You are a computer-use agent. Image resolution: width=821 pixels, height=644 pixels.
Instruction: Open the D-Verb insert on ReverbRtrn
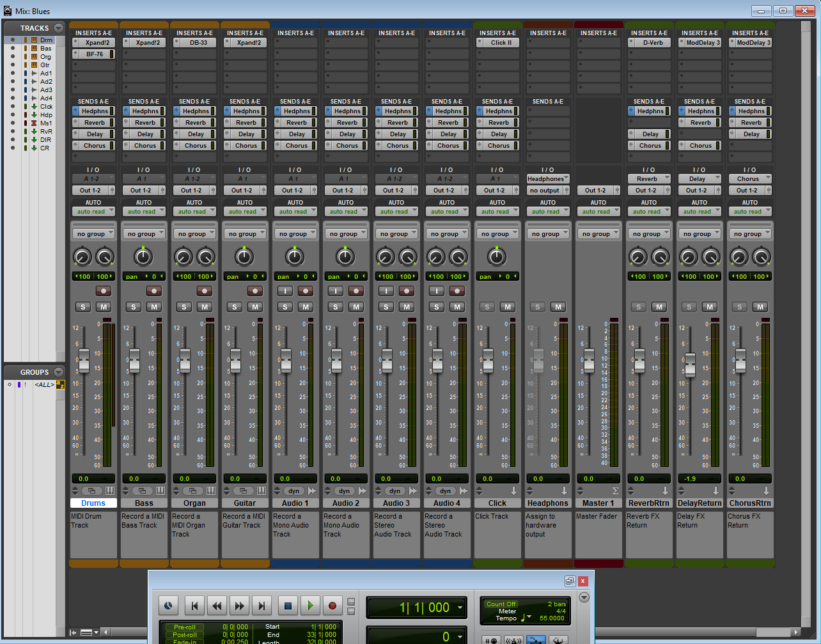[x=649, y=42]
